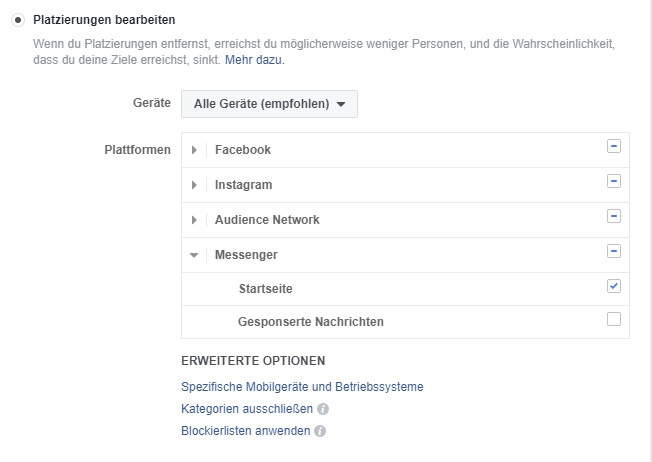Uncheck the Startseite placement checkbox
The image size is (652, 462).
[614, 286]
